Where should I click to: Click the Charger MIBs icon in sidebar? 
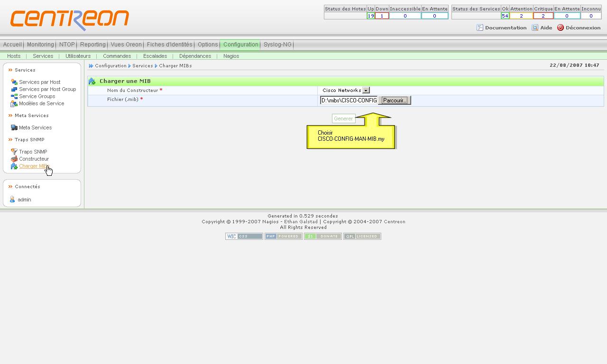(14, 166)
